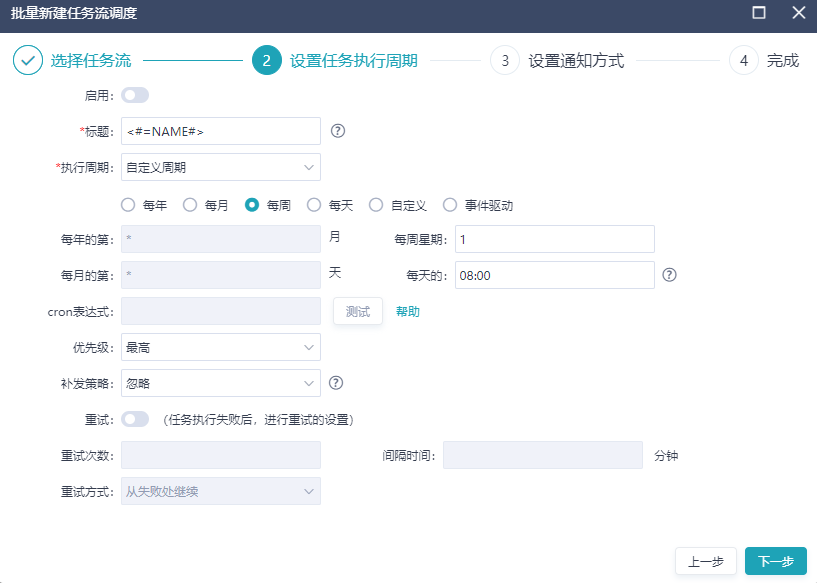
Task: Choose the 每天 frequency option
Action: (314, 204)
